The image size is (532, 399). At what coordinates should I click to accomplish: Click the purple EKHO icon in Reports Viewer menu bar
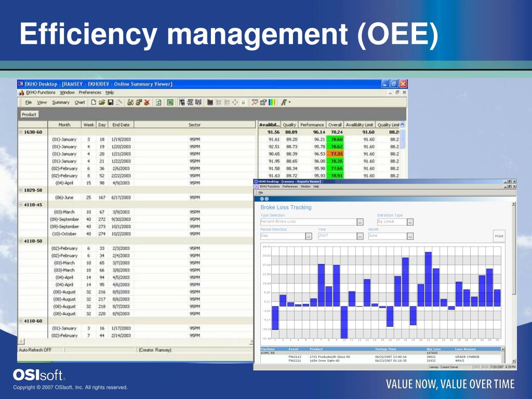[257, 187]
